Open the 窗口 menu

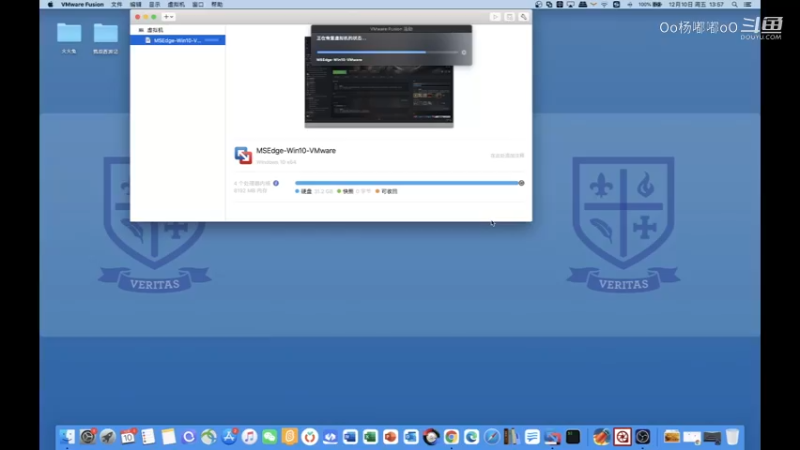(198, 5)
